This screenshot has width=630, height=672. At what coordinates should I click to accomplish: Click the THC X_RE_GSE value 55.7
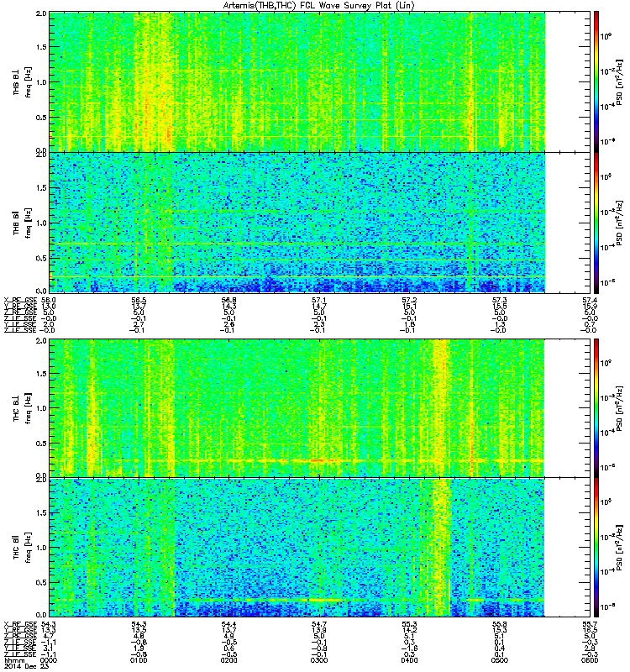(590, 624)
